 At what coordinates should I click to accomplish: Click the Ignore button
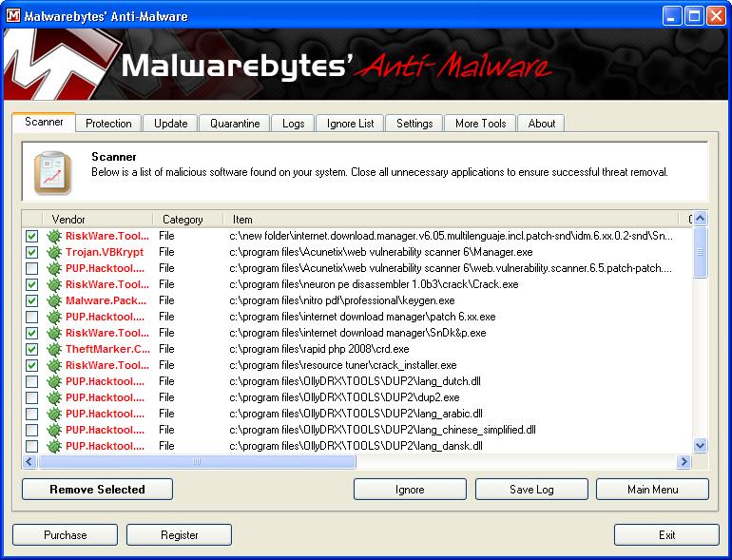pyautogui.click(x=410, y=490)
